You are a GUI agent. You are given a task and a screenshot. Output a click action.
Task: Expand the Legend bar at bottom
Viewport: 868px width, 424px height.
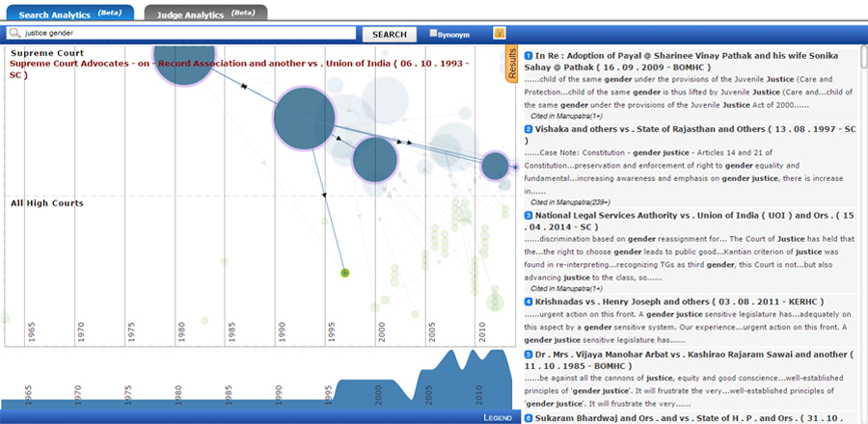497,418
